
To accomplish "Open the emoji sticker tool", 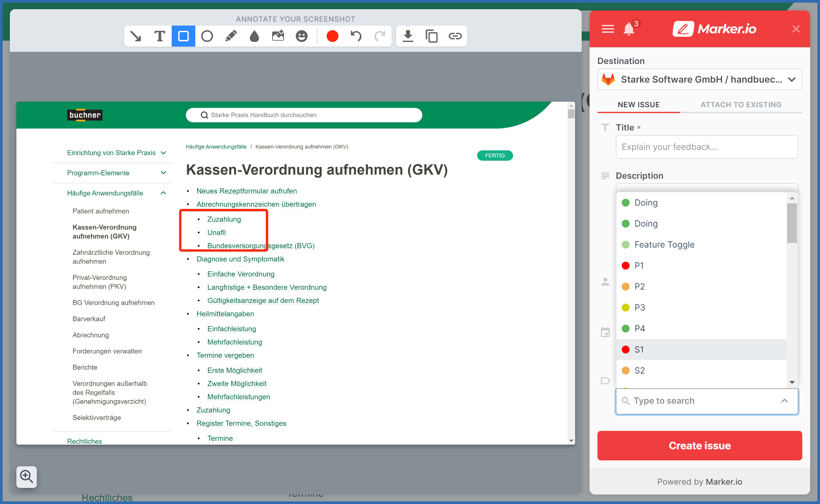I will [x=301, y=36].
